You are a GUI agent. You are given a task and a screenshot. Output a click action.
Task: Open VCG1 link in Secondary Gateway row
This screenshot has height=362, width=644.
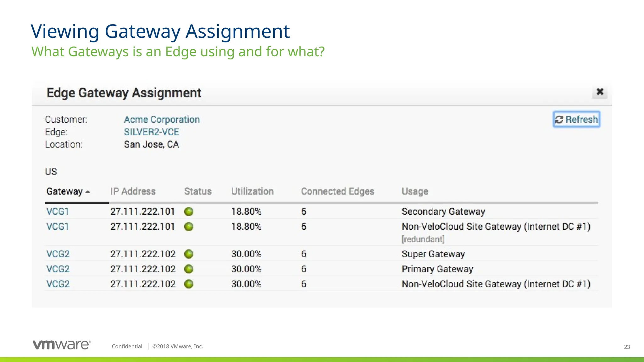[x=58, y=211]
